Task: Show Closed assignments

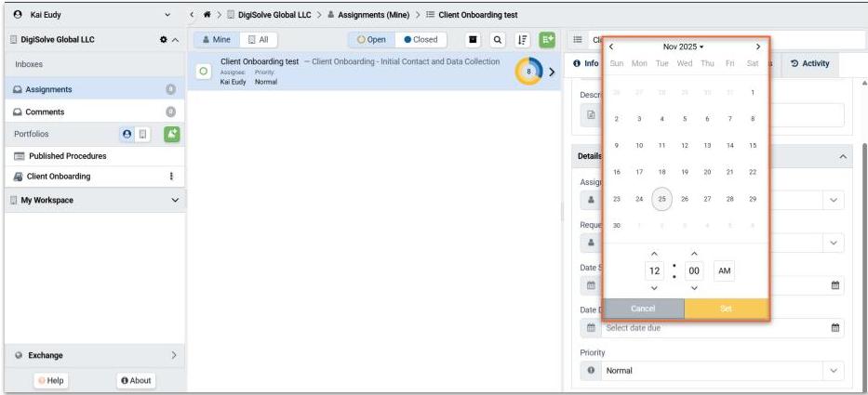Action: tap(421, 40)
